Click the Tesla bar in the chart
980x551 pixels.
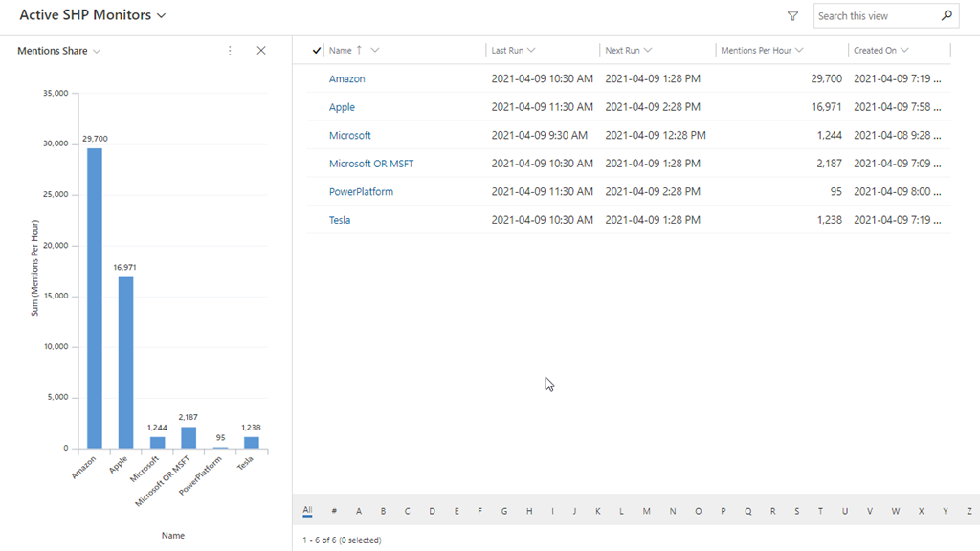coord(252,442)
